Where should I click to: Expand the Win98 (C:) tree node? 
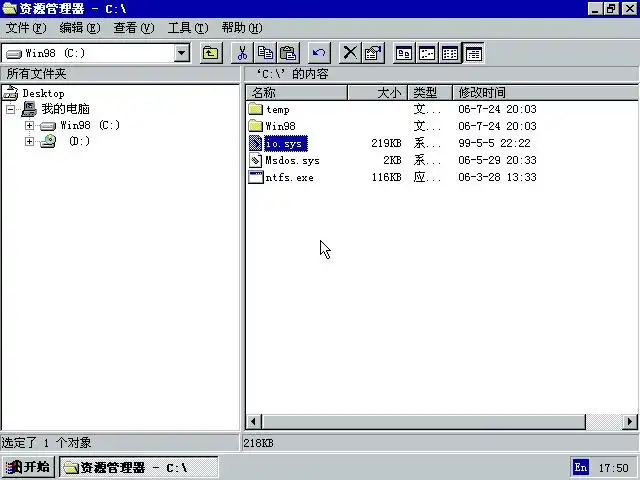click(29, 125)
